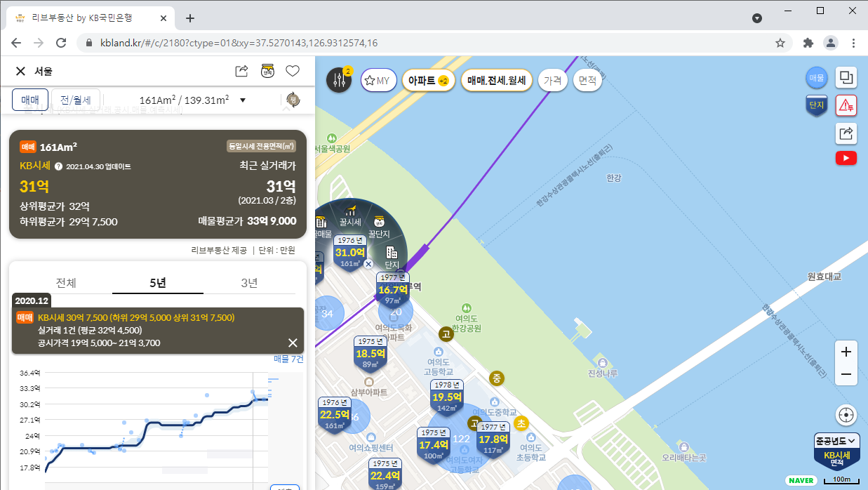Expand the 준공년도 KB시세 marker dropdown
This screenshot has width=868, height=490.
click(836, 441)
